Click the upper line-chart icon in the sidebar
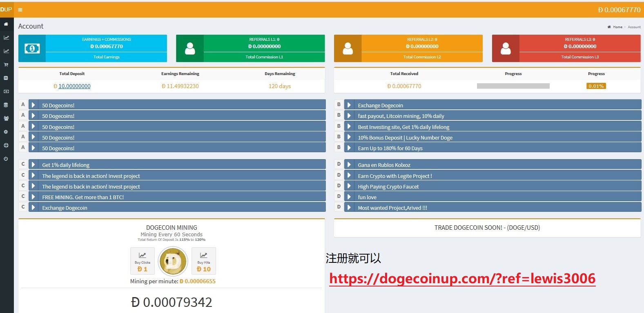Screen dimensions: 644x313 pyautogui.click(x=6, y=38)
